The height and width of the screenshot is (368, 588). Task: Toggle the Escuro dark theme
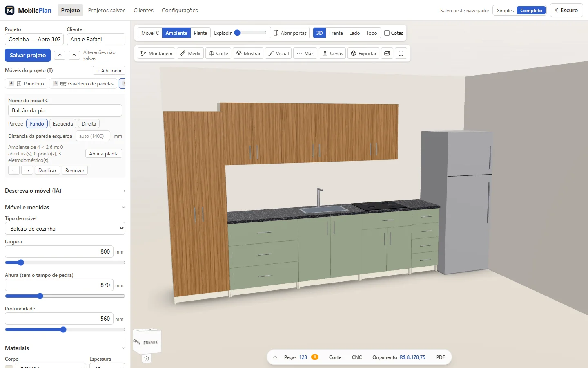(566, 10)
